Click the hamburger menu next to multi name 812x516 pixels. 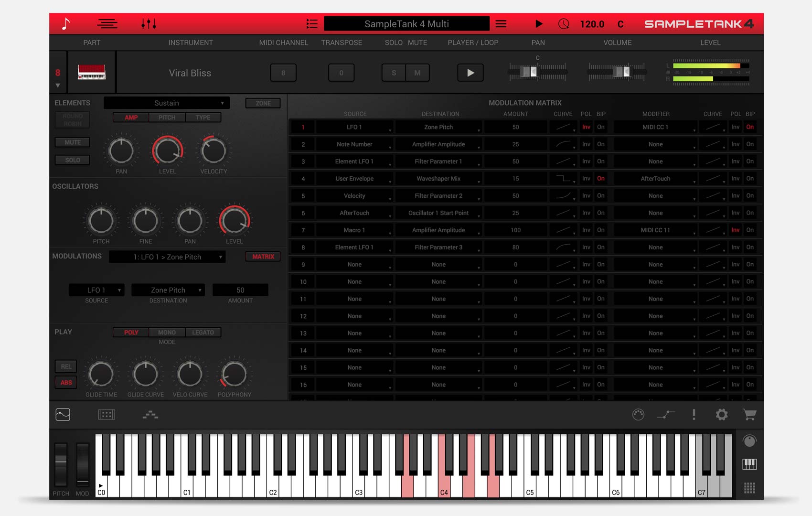(x=501, y=24)
